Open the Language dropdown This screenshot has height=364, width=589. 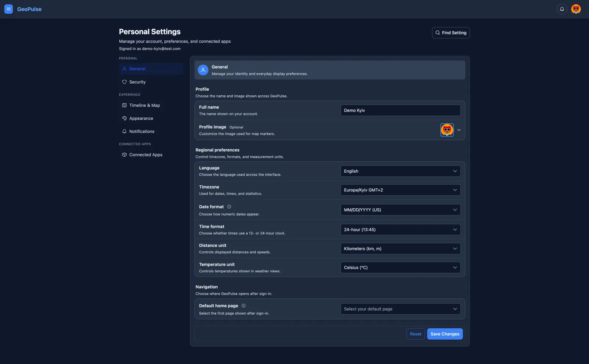click(400, 171)
